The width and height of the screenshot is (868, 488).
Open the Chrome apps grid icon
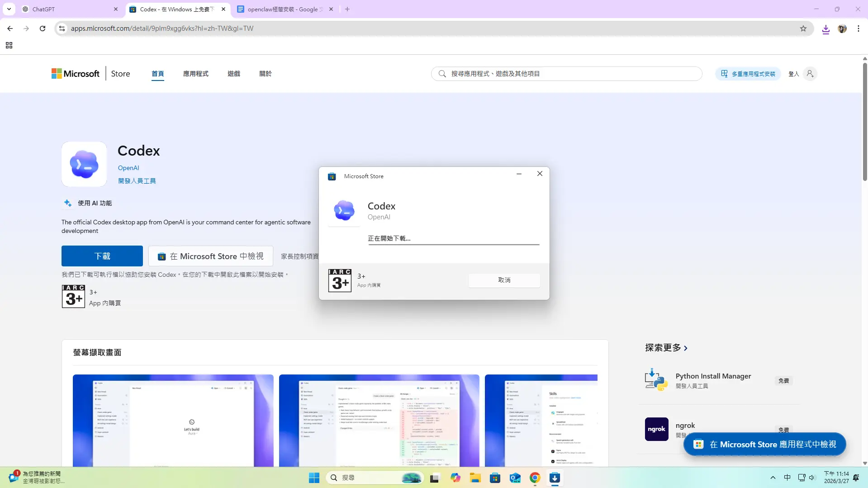tap(9, 45)
